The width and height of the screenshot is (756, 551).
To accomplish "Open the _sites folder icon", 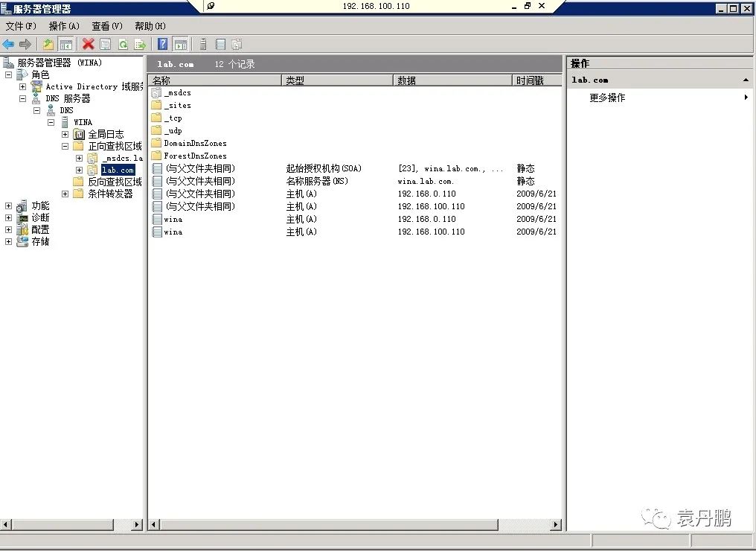I will [156, 105].
